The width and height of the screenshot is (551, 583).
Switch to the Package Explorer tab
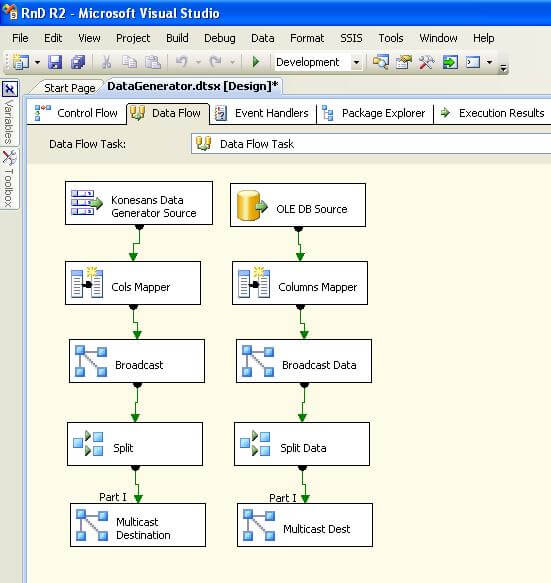coord(374,113)
